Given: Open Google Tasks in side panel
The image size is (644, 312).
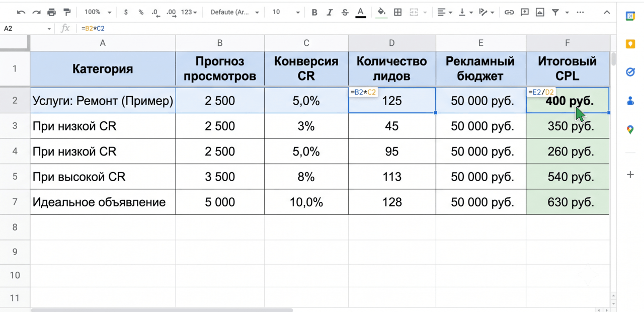Looking at the screenshot, I should pyautogui.click(x=630, y=72).
